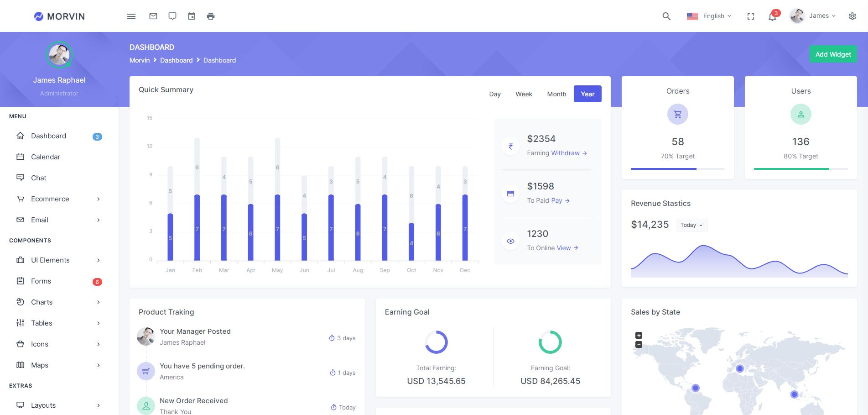The width and height of the screenshot is (868, 415).
Task: Click the Orders 70% target progress bar
Action: pos(678,169)
